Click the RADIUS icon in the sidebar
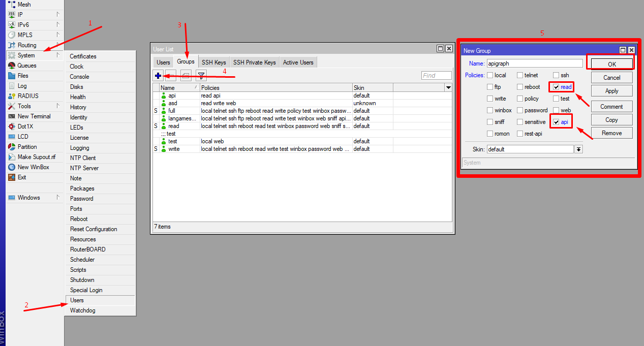 (x=12, y=96)
